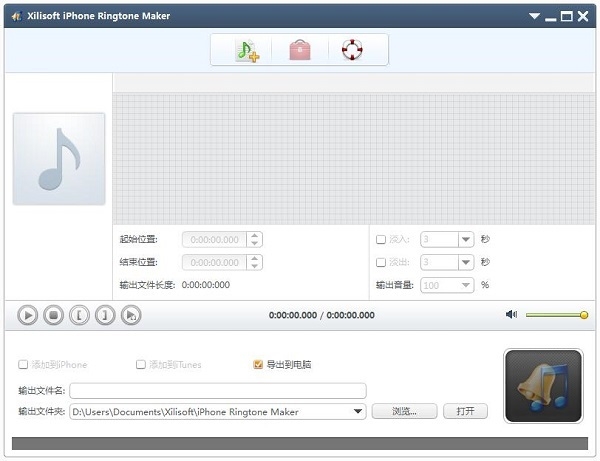Viewport: 600px width, 461px height.
Task: Open the 淡入 seconds dropdown
Action: [x=466, y=239]
